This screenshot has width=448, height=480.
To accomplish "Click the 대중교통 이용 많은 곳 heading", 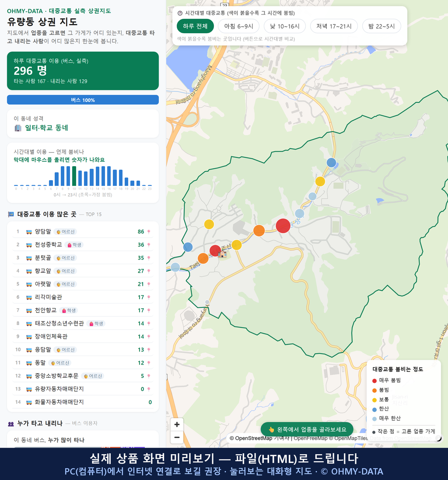I will point(46,214).
